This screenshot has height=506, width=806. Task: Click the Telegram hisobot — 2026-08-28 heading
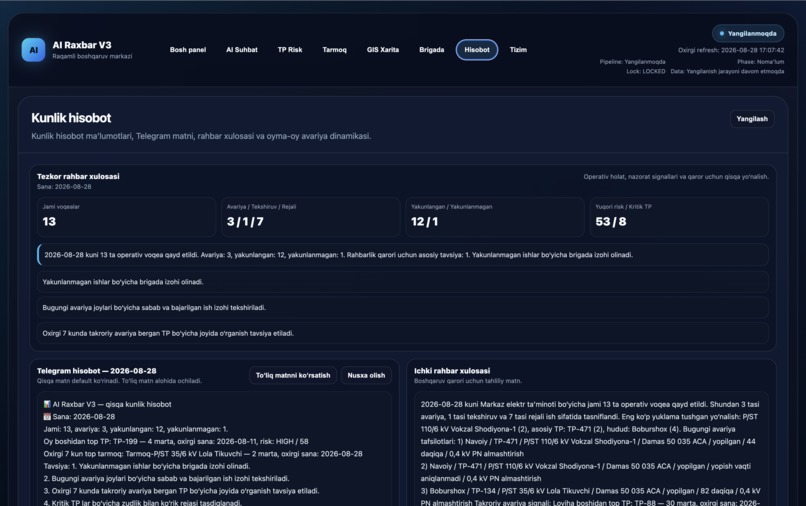(97, 371)
